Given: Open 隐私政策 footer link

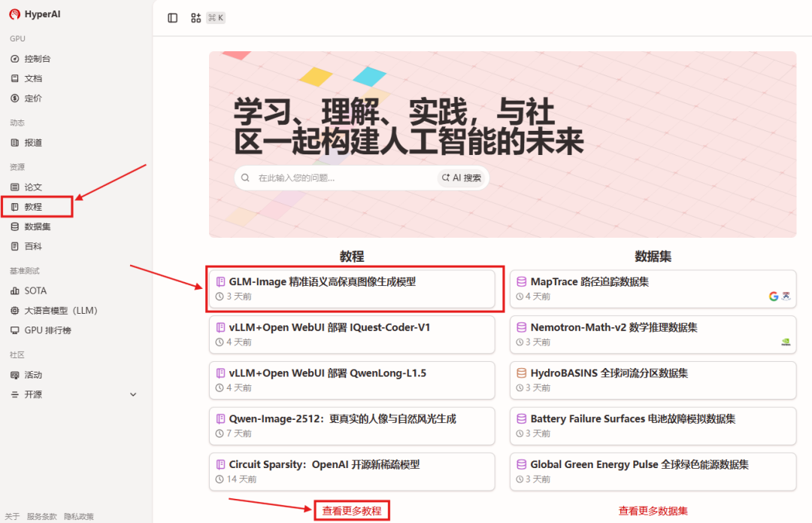Looking at the screenshot, I should point(79,517).
